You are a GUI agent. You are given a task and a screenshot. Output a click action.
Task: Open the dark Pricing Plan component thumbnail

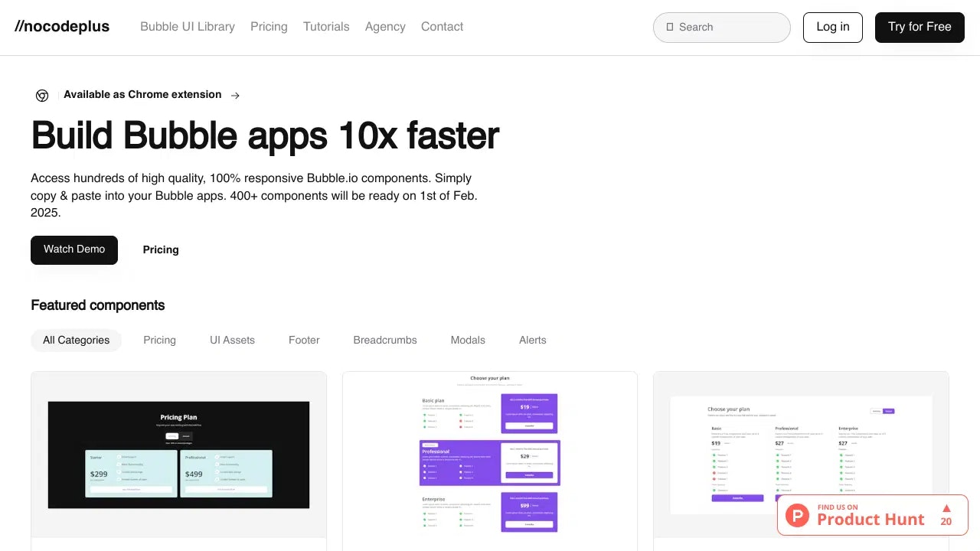pyautogui.click(x=178, y=455)
